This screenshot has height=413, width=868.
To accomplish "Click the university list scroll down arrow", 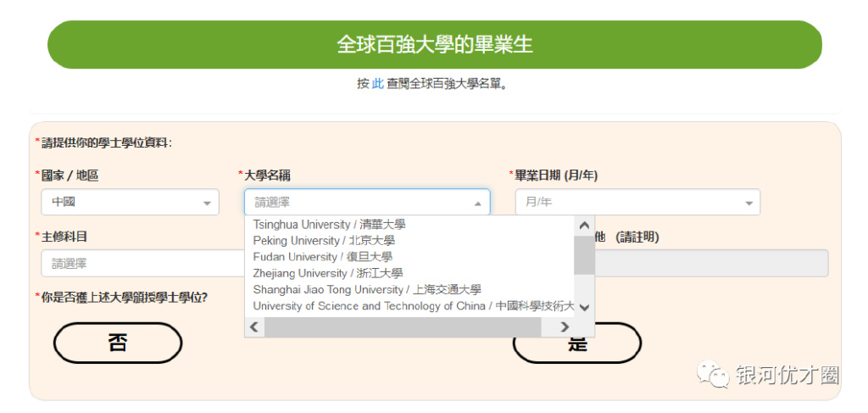I will [584, 307].
